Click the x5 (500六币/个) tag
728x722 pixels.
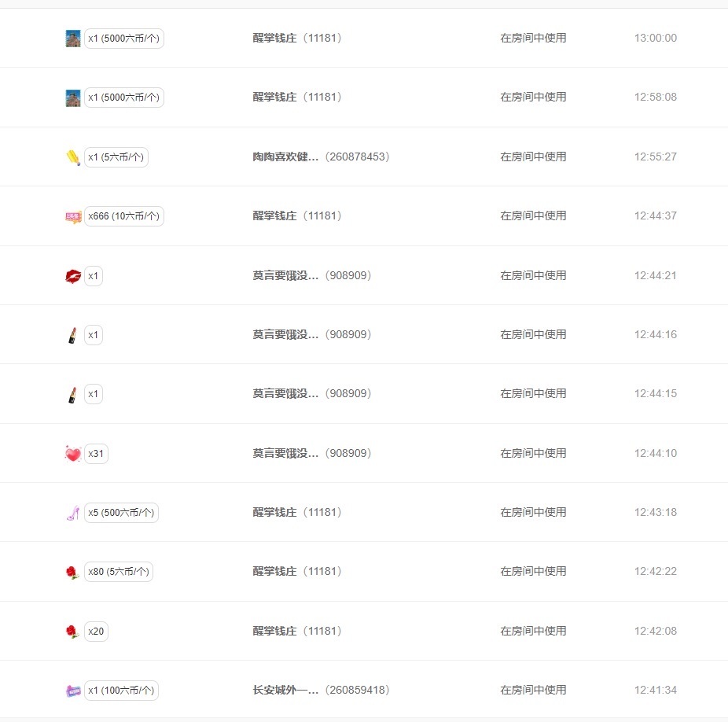(121, 513)
